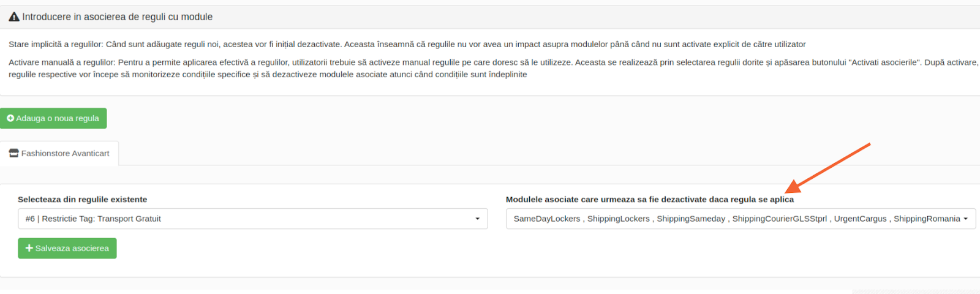The image size is (980, 294).
Task: Save the association with Salveaza asocierea
Action: (x=67, y=248)
